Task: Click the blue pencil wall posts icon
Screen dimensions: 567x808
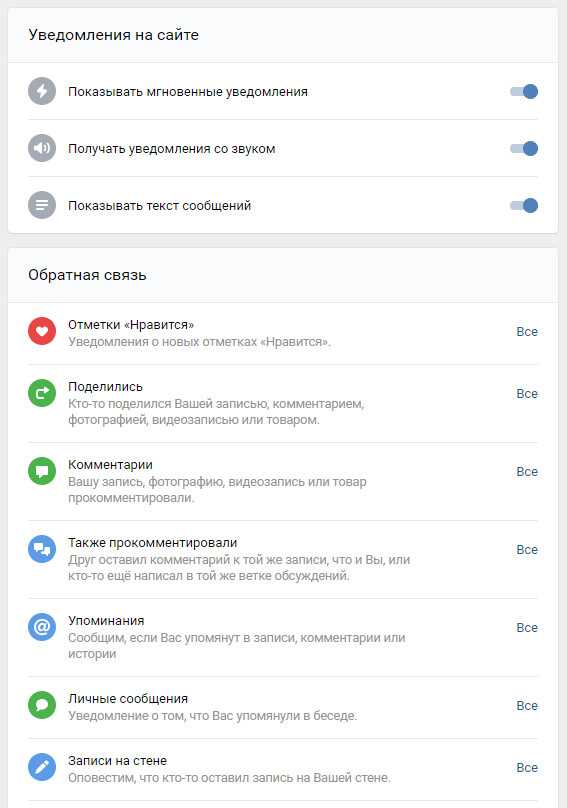Action: 42,767
